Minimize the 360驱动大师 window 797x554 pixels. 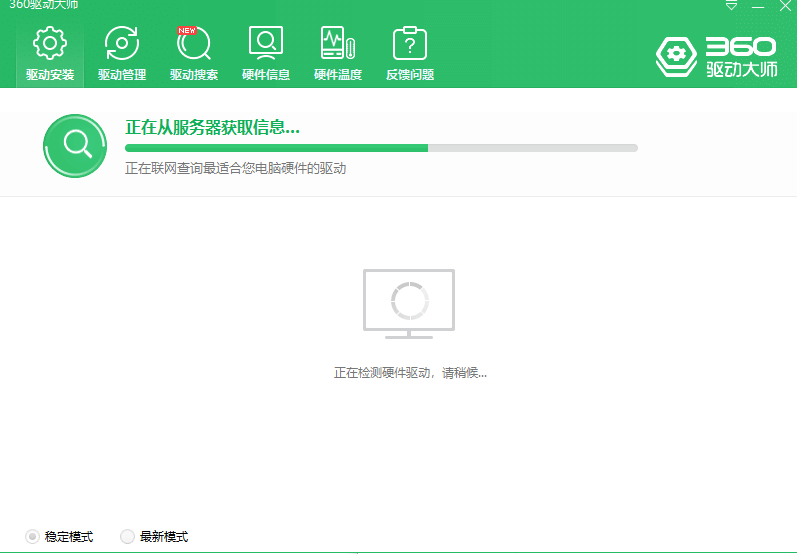pos(758,6)
